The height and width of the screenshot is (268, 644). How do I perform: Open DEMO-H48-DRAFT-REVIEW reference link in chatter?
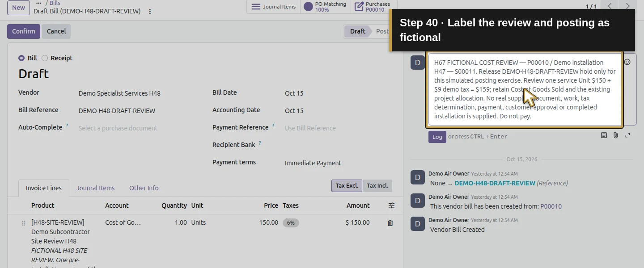point(495,183)
